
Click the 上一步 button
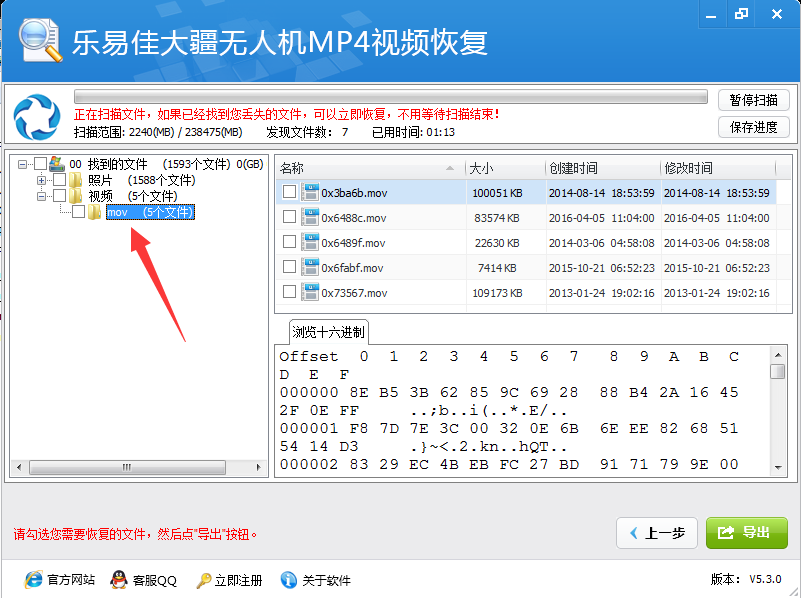pos(657,533)
